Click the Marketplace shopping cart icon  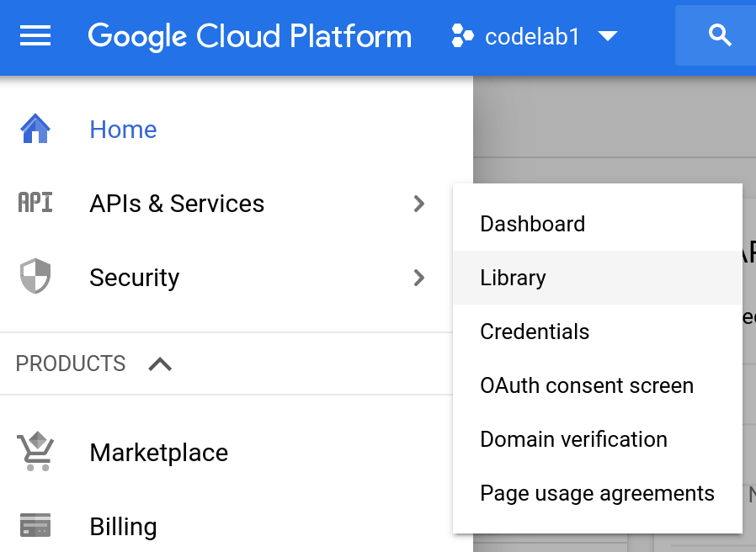tap(35, 452)
